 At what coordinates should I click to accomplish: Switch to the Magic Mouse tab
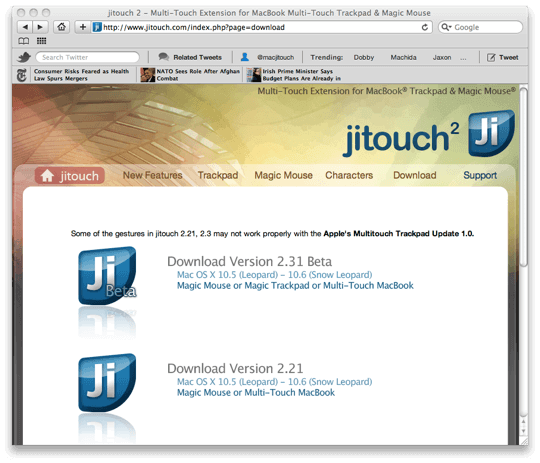click(283, 175)
